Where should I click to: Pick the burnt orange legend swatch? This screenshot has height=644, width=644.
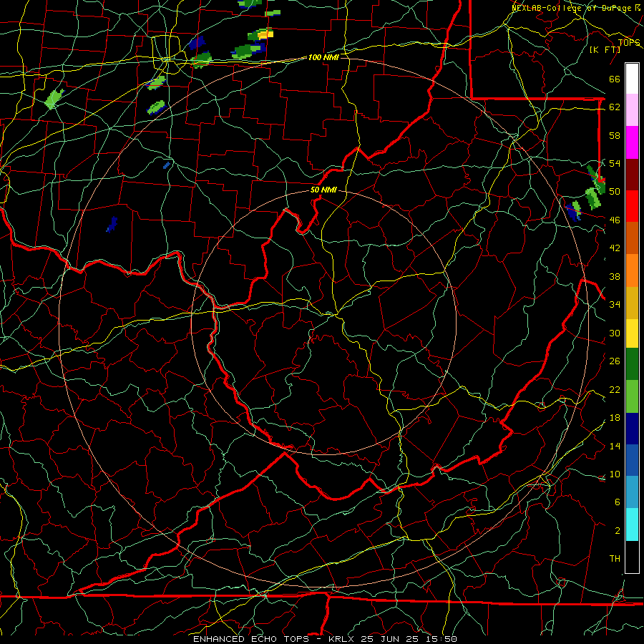point(632,238)
